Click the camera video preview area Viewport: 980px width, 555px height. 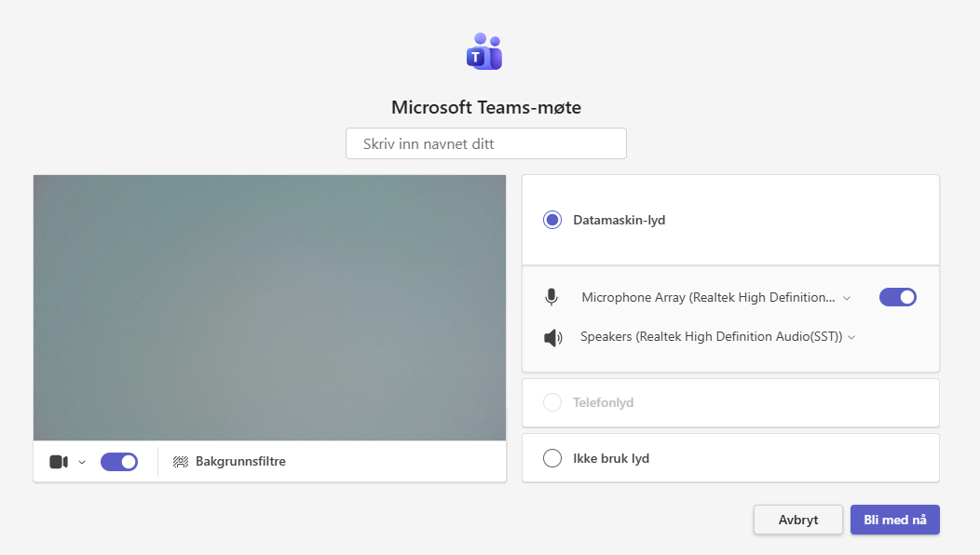coord(269,307)
